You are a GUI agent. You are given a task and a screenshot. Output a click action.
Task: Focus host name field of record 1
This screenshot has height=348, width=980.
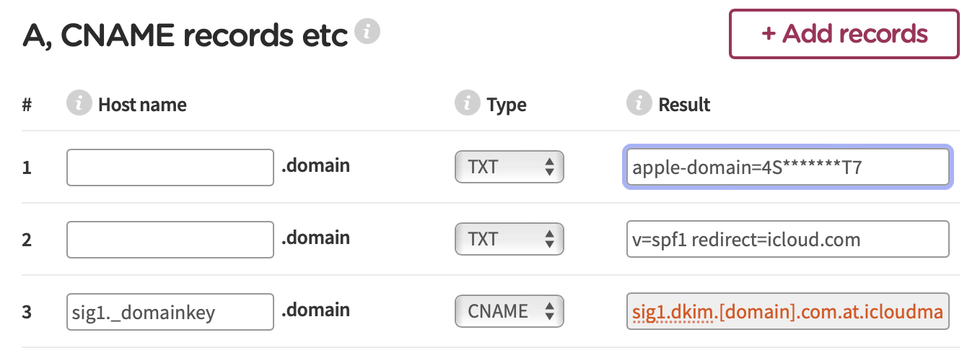(170, 168)
